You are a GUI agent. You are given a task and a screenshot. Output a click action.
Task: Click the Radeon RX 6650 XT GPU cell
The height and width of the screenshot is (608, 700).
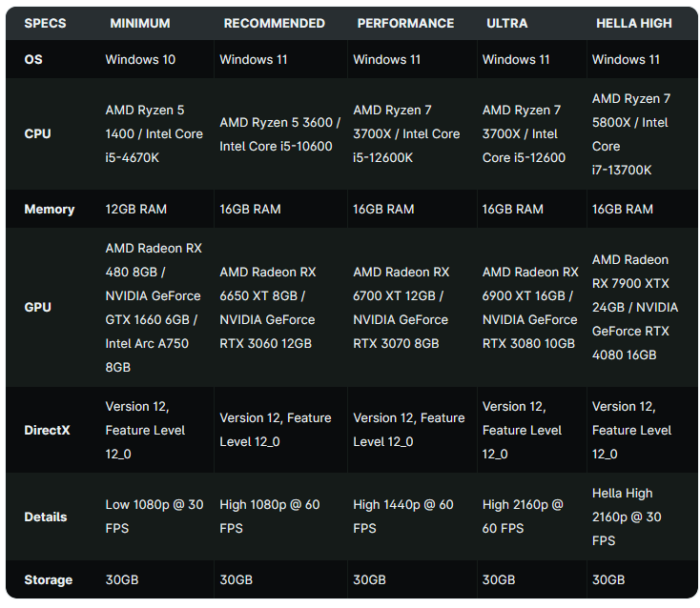point(267,308)
